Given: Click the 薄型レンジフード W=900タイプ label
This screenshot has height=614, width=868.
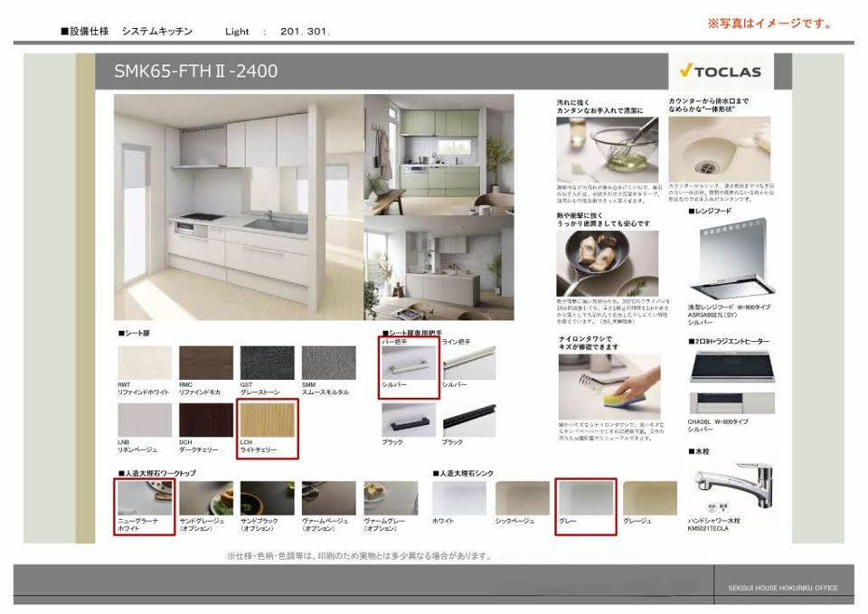Looking at the screenshot, I should [729, 307].
